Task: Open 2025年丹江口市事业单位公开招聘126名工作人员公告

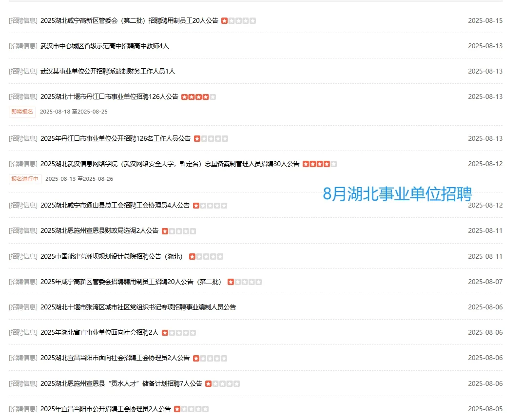Action: 116,138
